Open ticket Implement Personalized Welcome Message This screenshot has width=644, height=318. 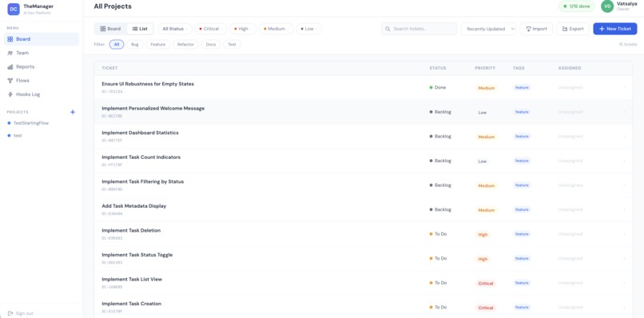[x=153, y=109]
